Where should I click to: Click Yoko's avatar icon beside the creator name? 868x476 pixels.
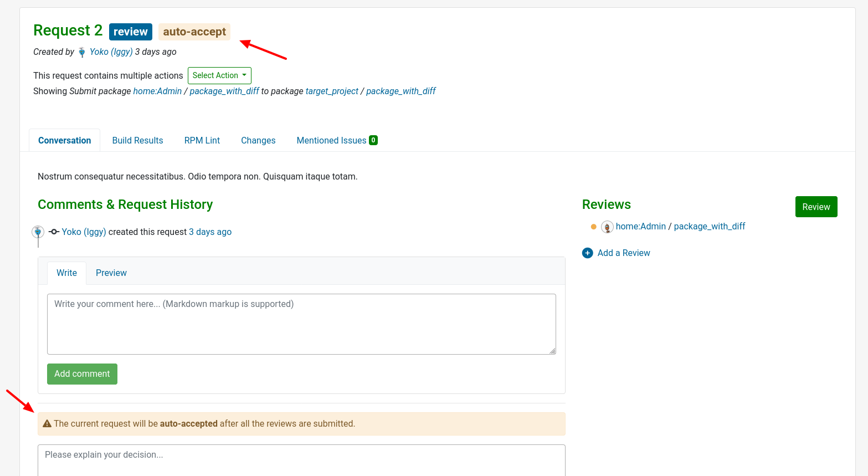pyautogui.click(x=81, y=52)
